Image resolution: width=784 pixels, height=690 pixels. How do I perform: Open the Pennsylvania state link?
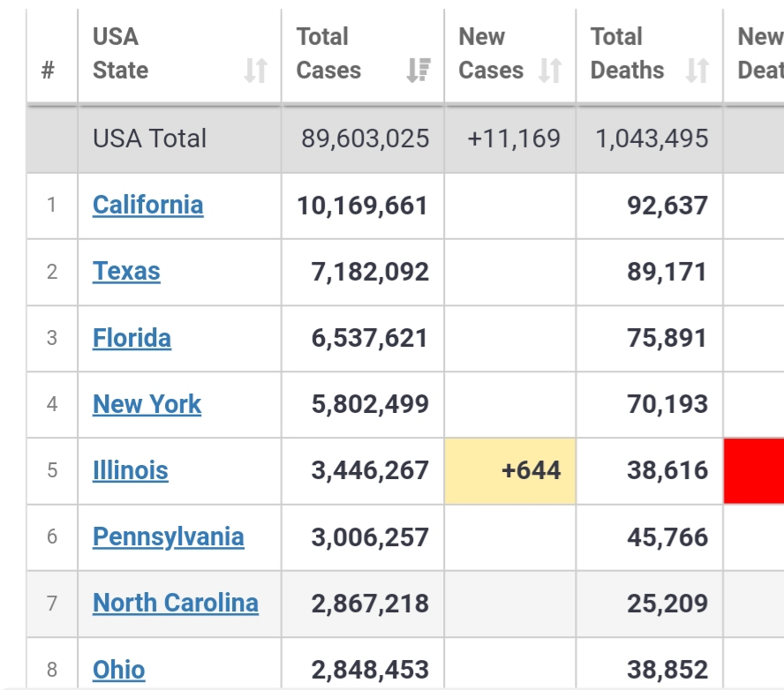pos(168,536)
